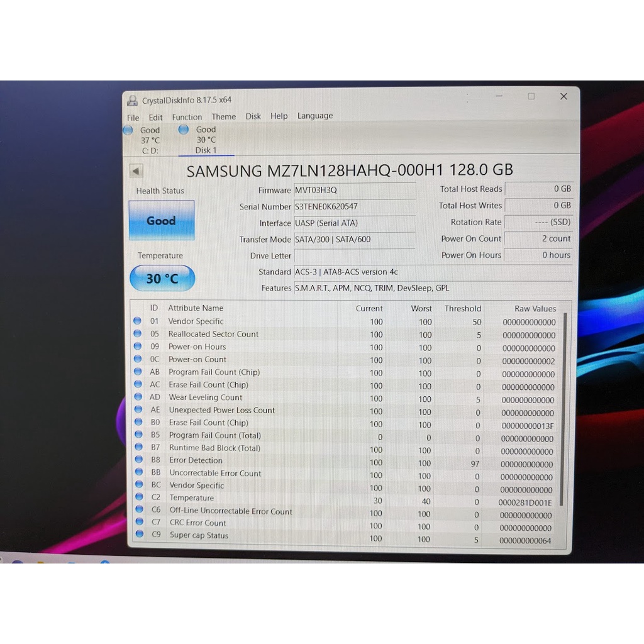Click the Features field

click(433, 288)
